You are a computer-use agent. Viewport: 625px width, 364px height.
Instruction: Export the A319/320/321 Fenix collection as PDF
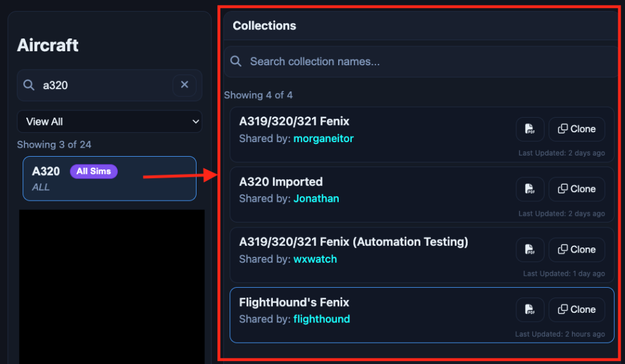[x=530, y=129]
